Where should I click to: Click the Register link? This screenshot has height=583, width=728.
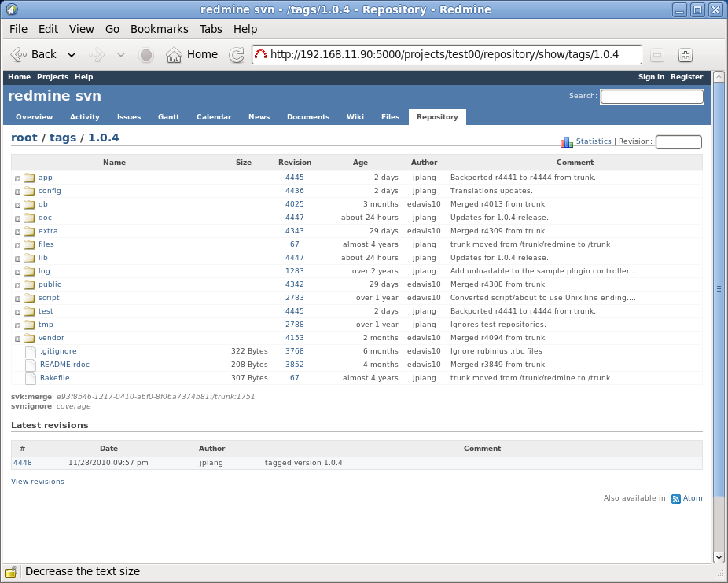point(686,77)
